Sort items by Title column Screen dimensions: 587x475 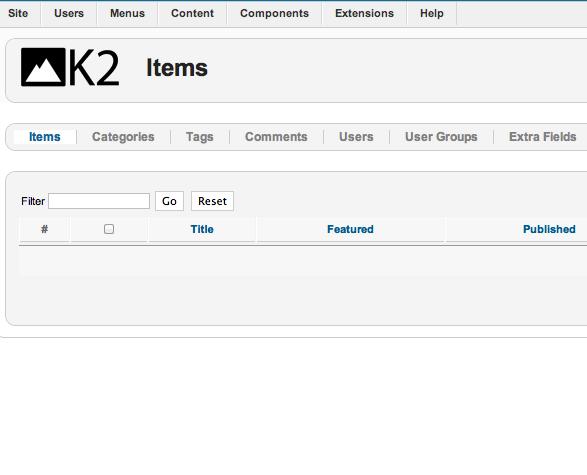point(202,229)
